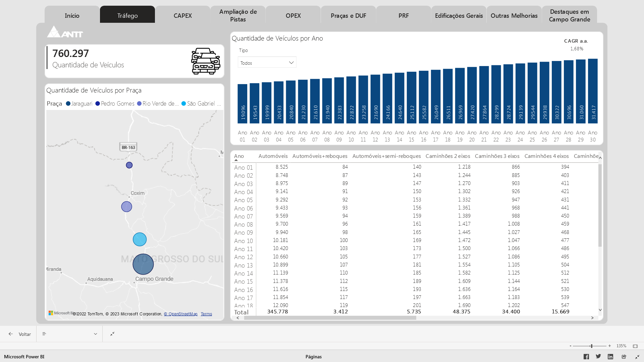Click the collapse arrows icon near Voltar
Image resolution: width=644 pixels, height=362 pixels.
click(112, 334)
